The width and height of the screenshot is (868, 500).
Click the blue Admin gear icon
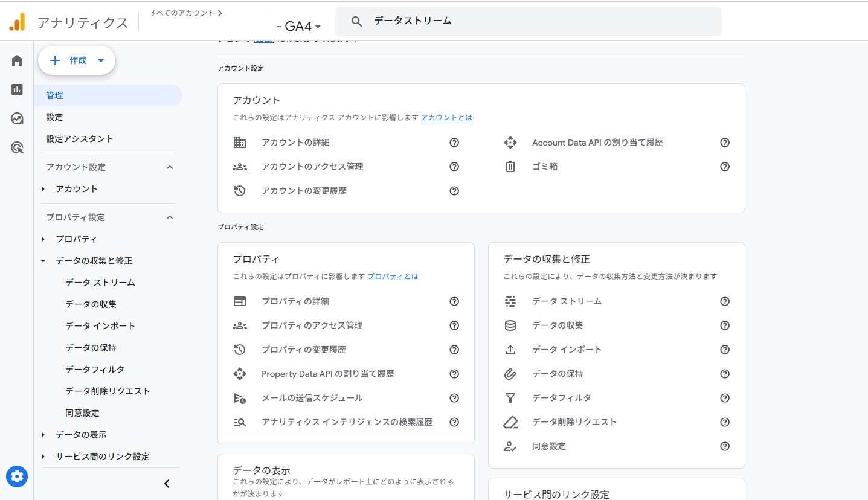[17, 476]
